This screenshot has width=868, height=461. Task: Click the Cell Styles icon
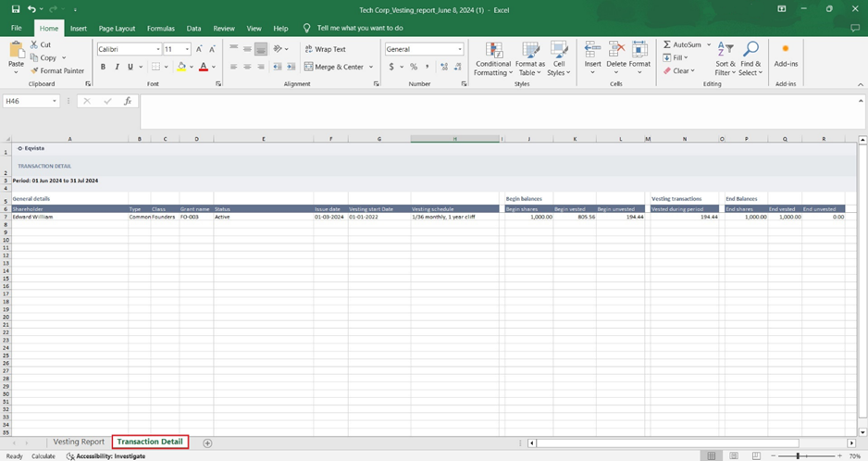pyautogui.click(x=559, y=50)
